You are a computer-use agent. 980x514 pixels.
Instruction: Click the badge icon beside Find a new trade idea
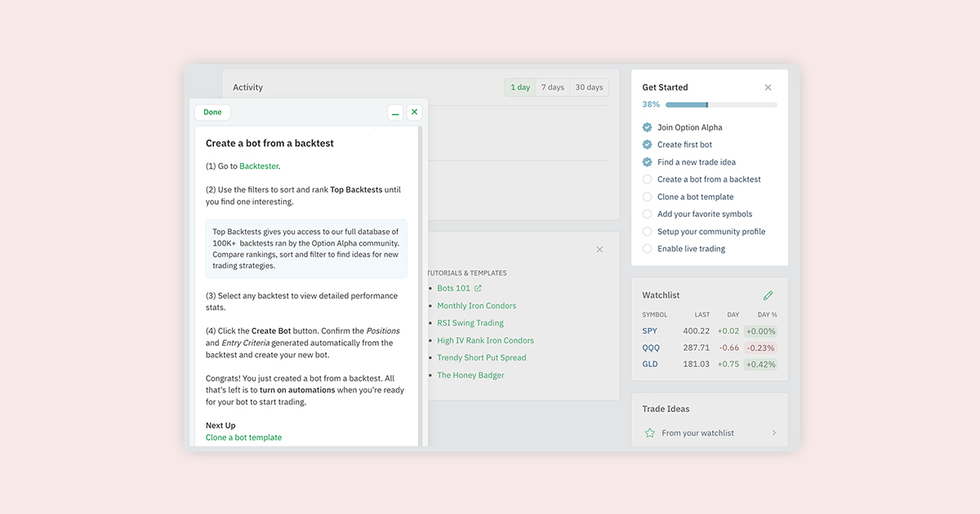[x=648, y=162]
